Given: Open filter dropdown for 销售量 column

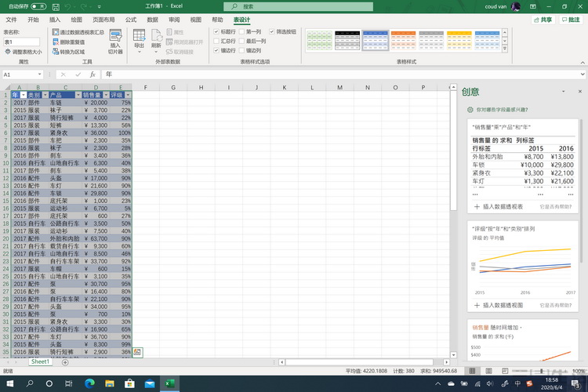Looking at the screenshot, I should click(106, 95).
